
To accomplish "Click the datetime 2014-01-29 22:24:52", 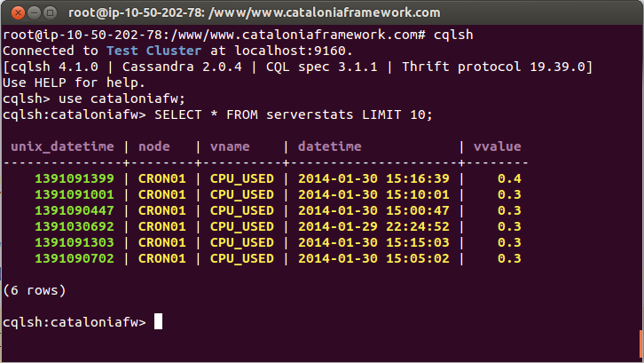I will click(373, 226).
